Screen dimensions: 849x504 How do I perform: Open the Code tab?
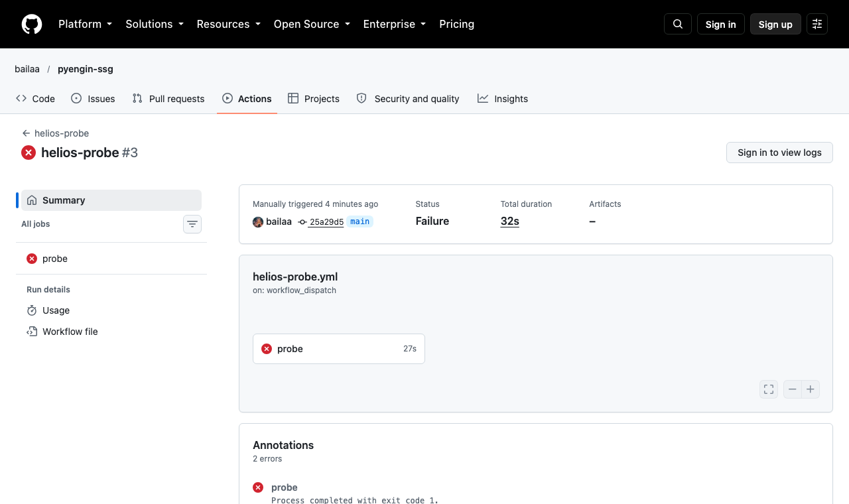(x=36, y=99)
